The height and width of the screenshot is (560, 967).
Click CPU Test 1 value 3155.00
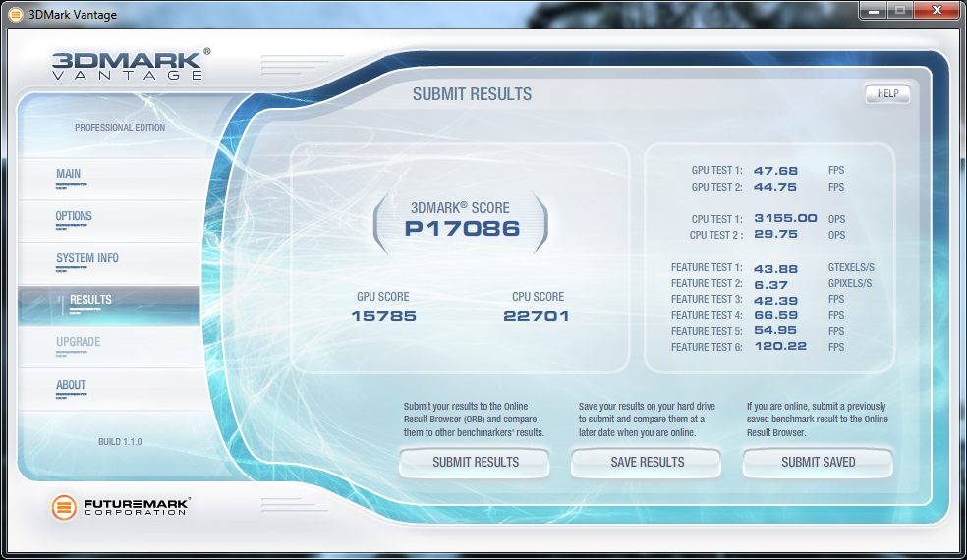click(x=785, y=218)
